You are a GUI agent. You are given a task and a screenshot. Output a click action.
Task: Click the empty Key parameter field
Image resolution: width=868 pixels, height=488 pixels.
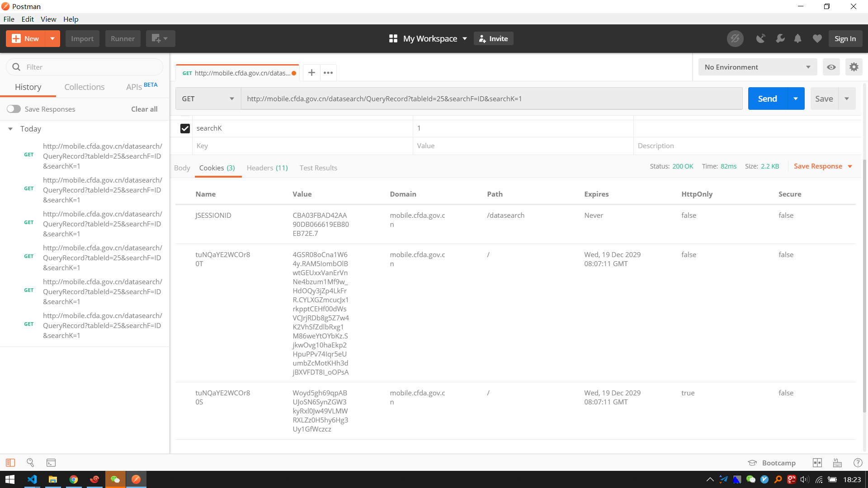(302, 146)
